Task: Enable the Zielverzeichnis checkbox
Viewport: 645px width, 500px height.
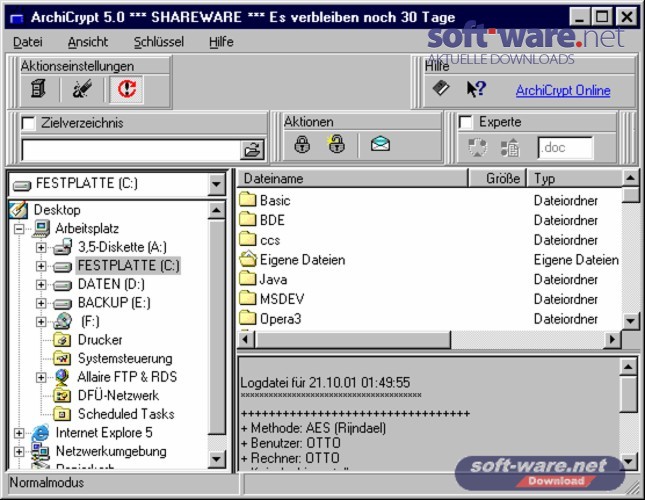Action: point(28,123)
